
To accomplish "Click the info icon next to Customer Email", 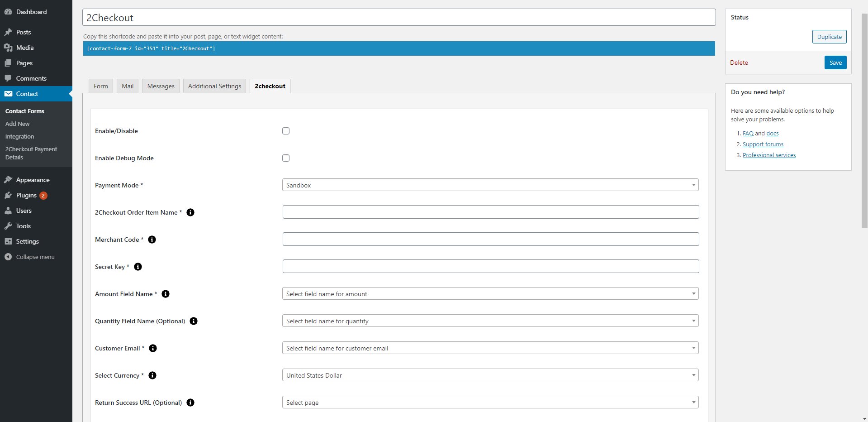I will point(153,348).
